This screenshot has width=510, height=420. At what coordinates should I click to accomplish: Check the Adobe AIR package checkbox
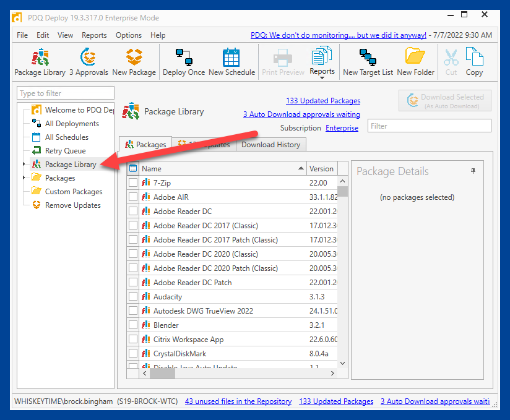point(132,197)
